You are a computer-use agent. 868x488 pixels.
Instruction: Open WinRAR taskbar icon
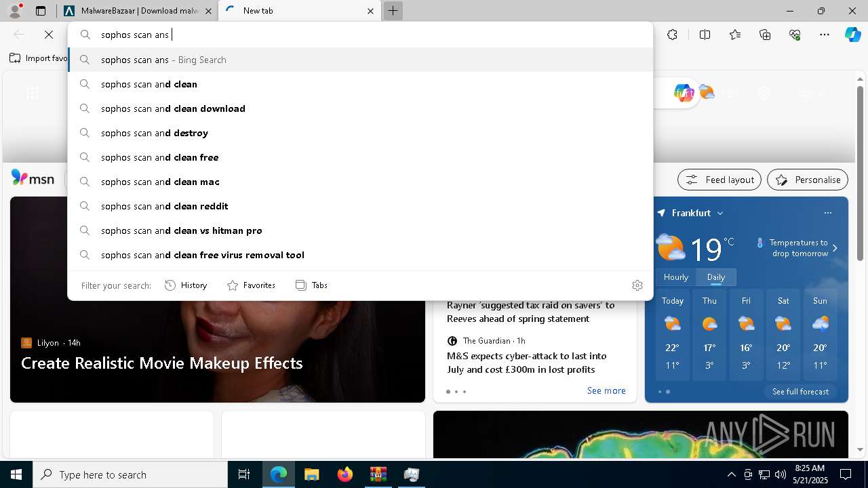[x=378, y=474]
